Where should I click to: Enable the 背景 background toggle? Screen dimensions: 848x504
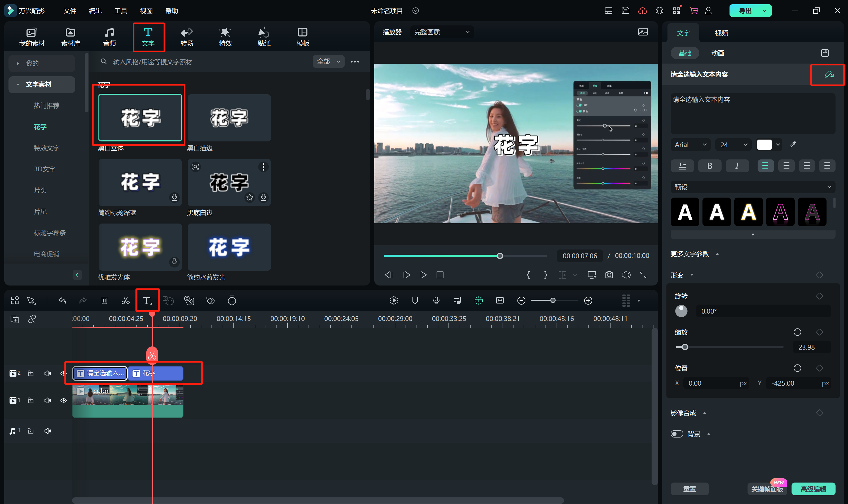point(677,434)
